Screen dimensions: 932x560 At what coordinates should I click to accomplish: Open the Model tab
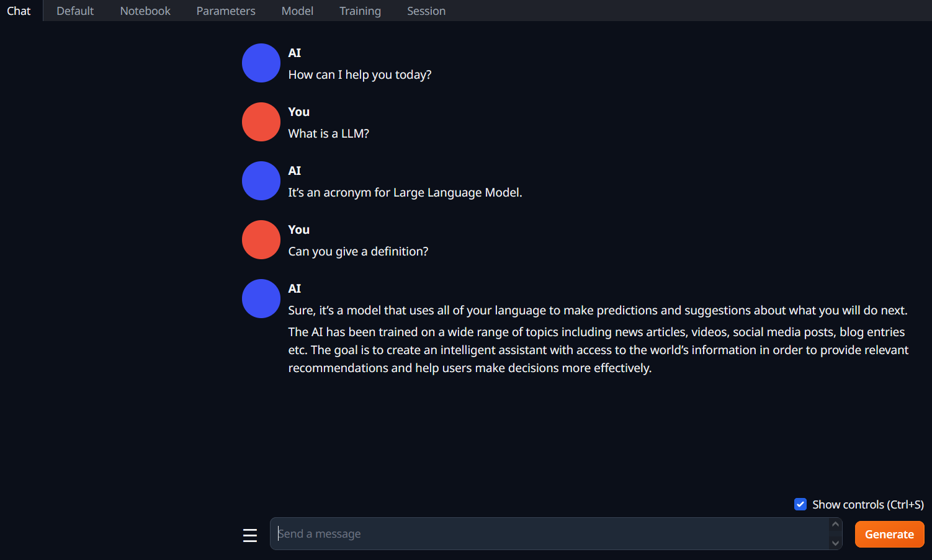[297, 11]
